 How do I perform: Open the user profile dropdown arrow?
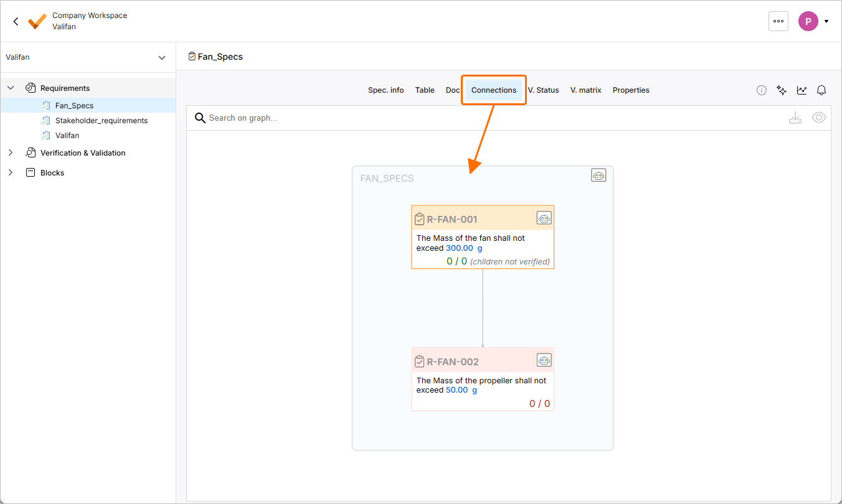coord(826,21)
